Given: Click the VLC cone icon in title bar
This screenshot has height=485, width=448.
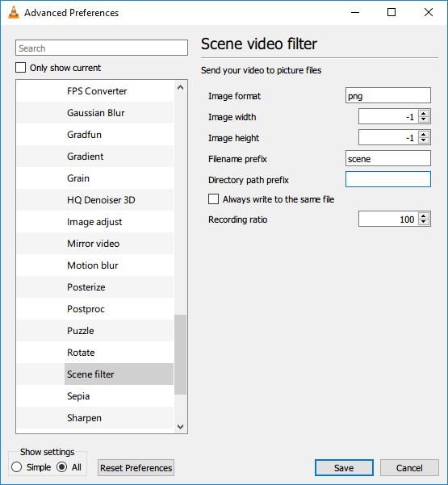Looking at the screenshot, I should (x=13, y=12).
